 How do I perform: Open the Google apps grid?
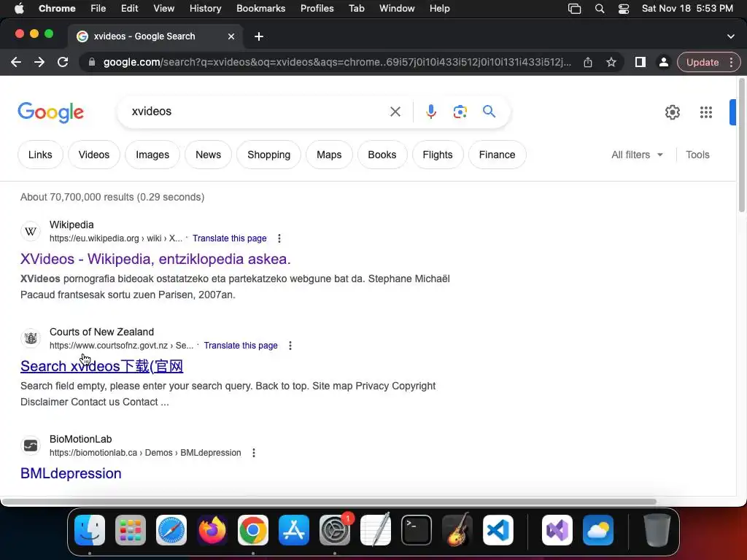coord(706,112)
